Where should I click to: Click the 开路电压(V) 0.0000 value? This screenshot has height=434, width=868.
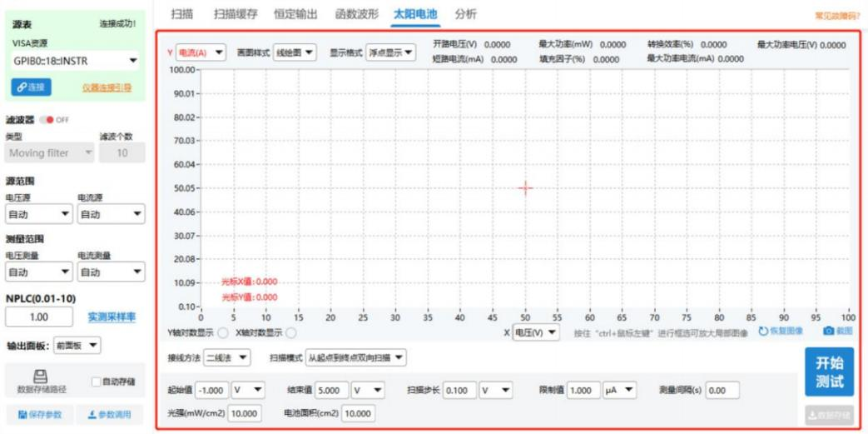[x=497, y=45]
